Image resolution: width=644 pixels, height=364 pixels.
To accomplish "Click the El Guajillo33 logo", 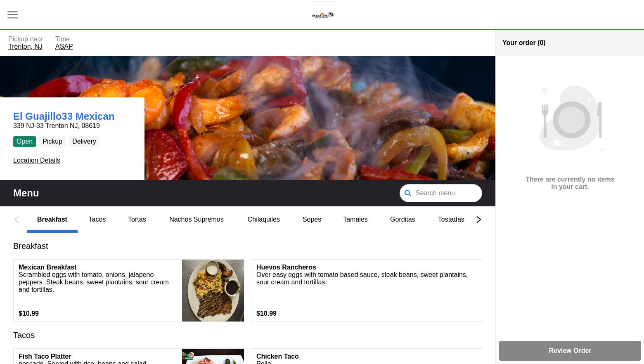I will 322,15.
